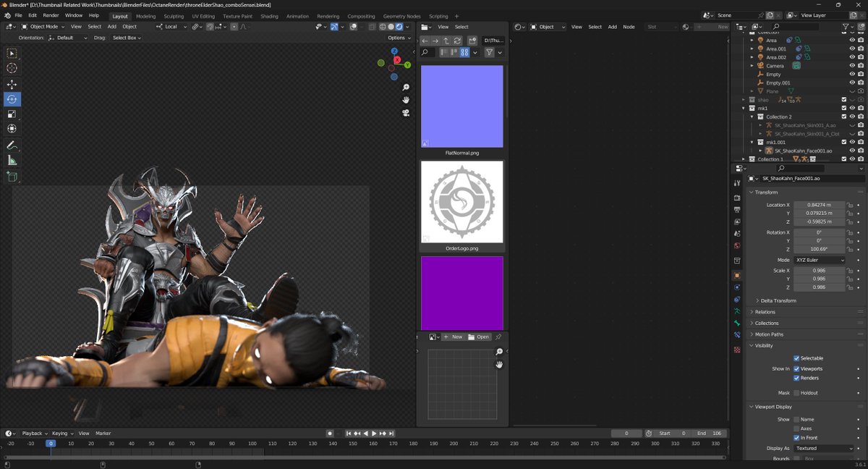Open Object properties tab (orange square)
The width and height of the screenshot is (868, 469).
736,275
